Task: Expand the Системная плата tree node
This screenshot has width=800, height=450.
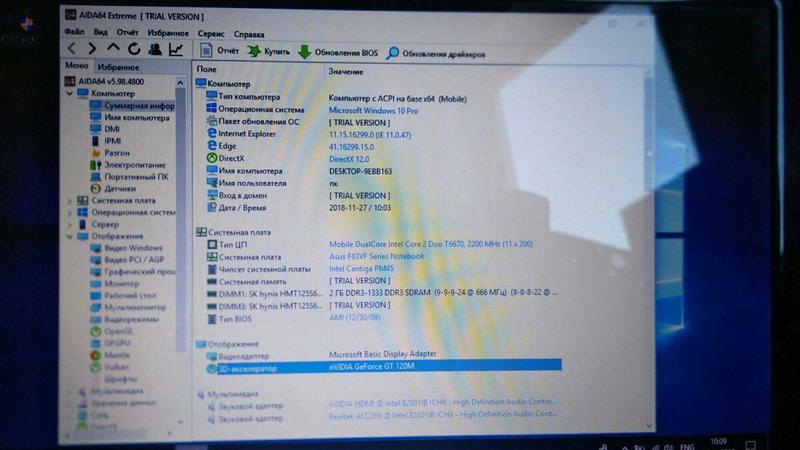Action: coord(69,201)
